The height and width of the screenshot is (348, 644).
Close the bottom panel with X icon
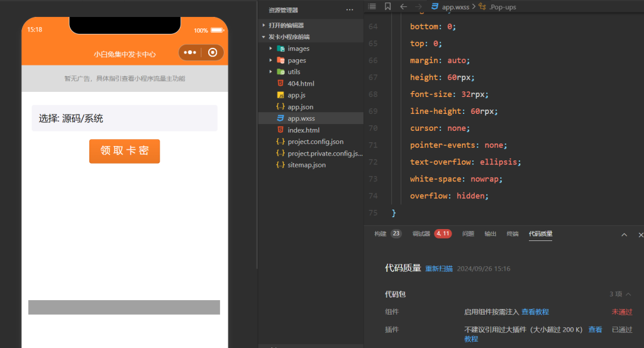point(641,235)
